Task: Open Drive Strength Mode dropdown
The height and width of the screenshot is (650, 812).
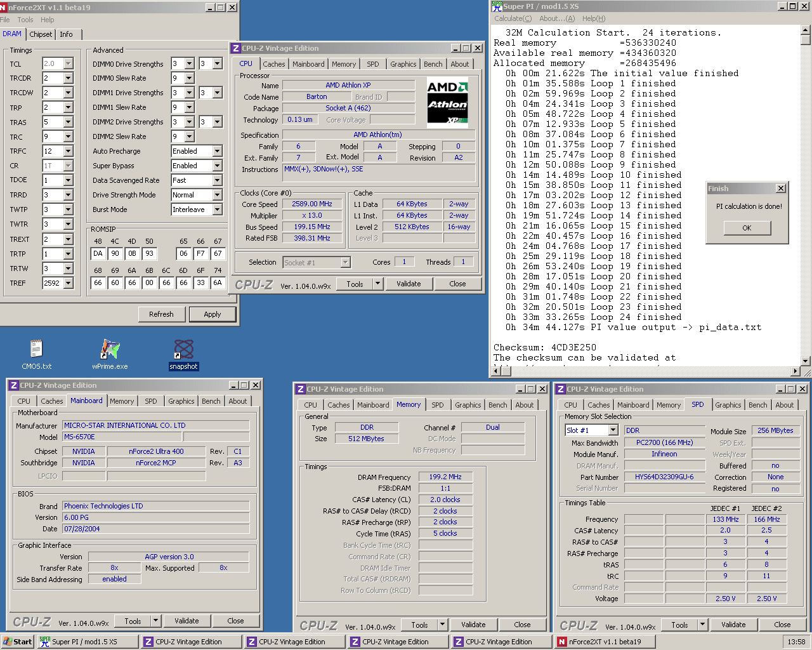Action: coord(217,195)
